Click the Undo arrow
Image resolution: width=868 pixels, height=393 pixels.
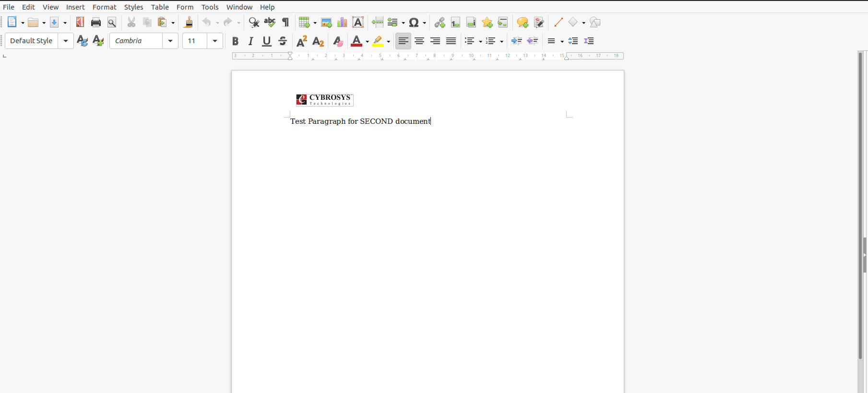tap(206, 22)
